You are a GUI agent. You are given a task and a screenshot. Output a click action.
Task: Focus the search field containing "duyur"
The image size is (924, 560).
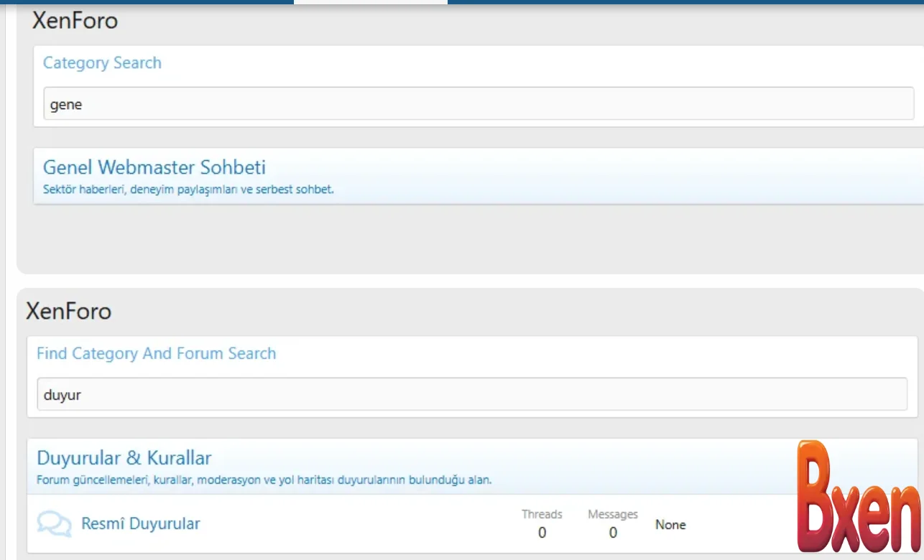471,395
